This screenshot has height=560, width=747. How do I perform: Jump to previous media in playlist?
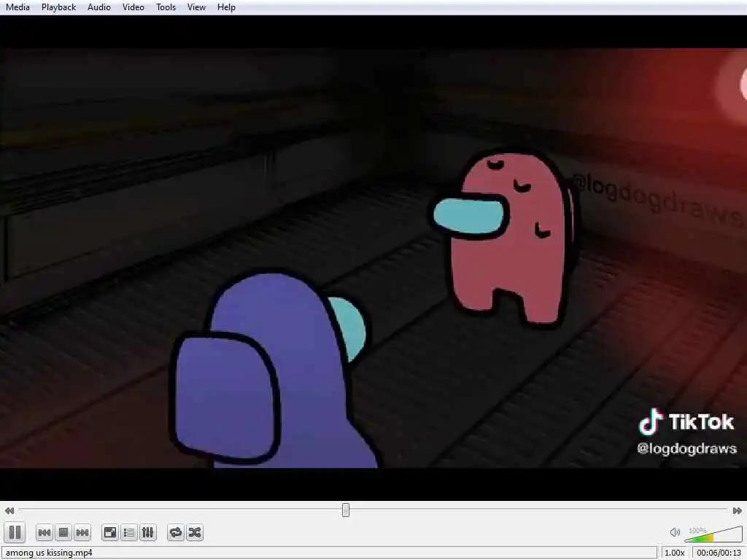[x=44, y=532]
